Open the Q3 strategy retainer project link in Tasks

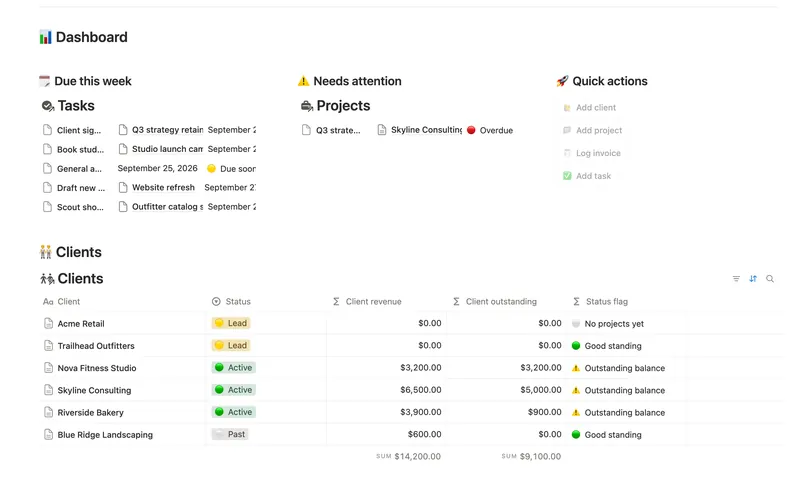167,130
